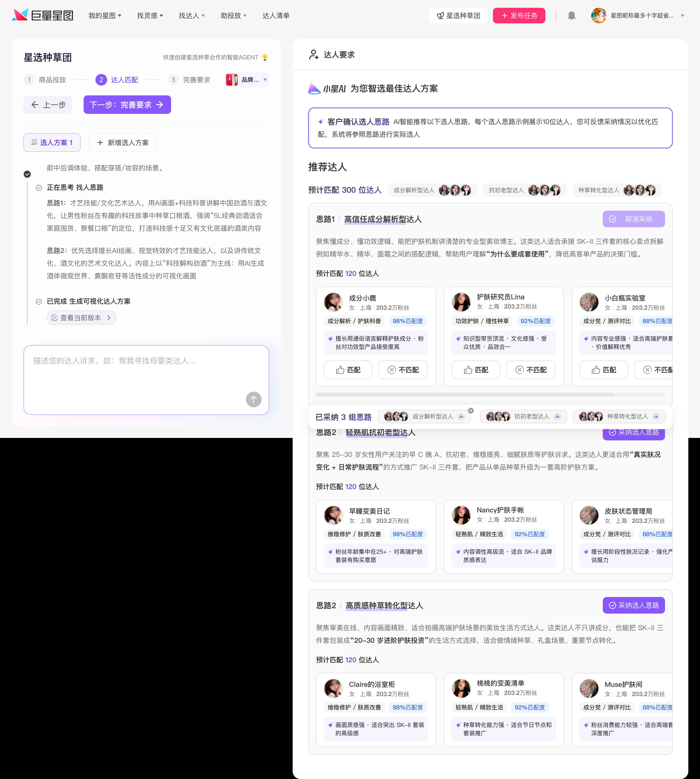The height and width of the screenshot is (779, 700).
Task: Expand 我的星图 menu
Action: tap(105, 16)
